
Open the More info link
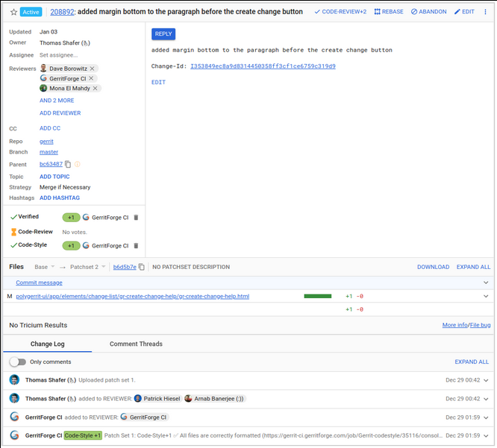coord(455,325)
